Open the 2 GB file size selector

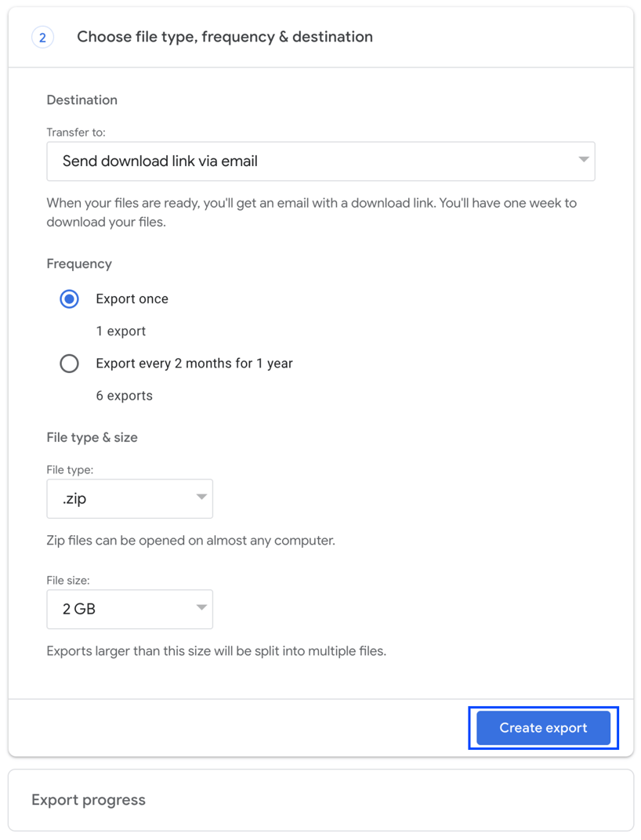point(129,609)
